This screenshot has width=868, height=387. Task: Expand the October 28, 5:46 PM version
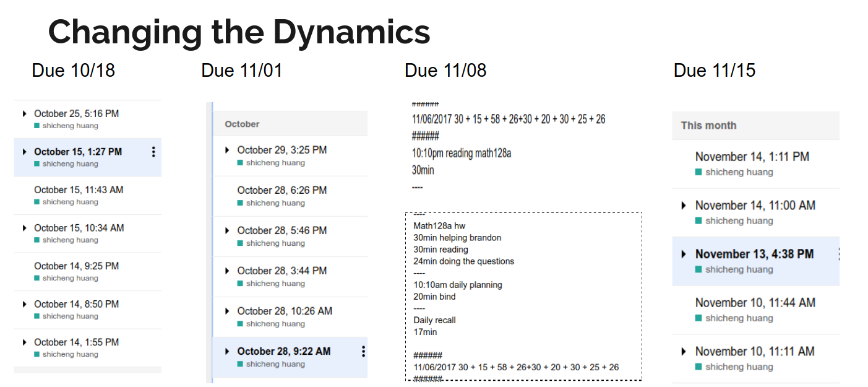click(x=227, y=230)
